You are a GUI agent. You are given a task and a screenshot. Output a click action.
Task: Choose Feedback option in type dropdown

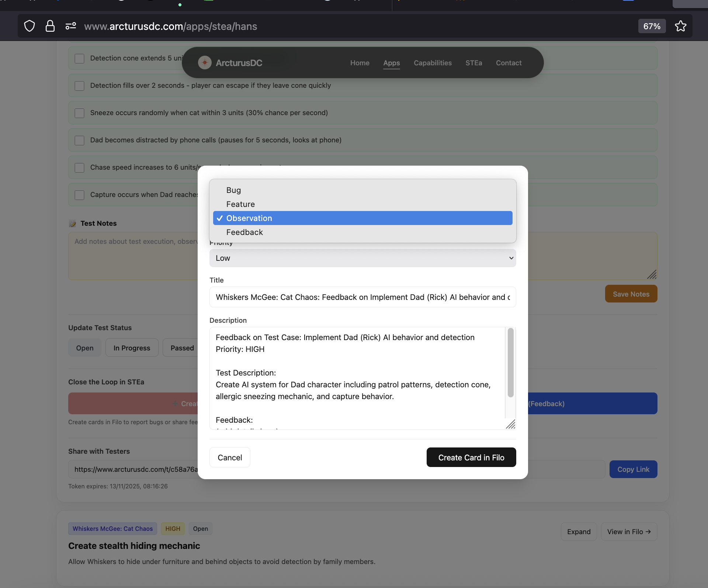pyautogui.click(x=244, y=232)
